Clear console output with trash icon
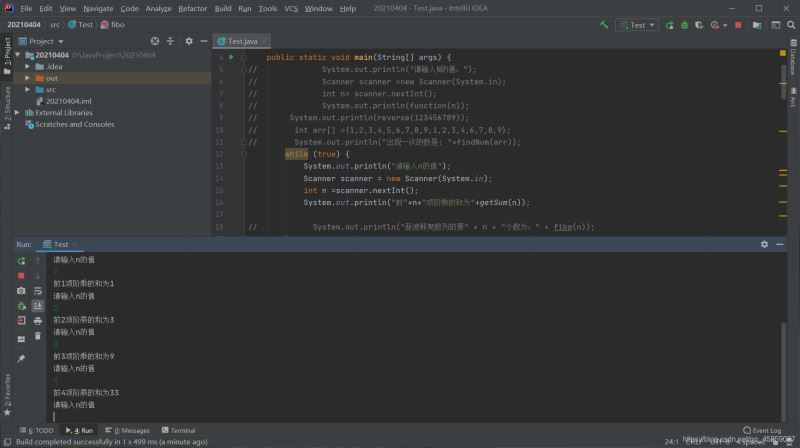The image size is (800, 448). click(37, 336)
